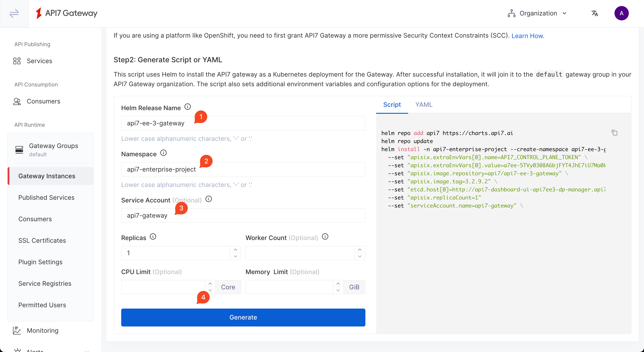This screenshot has width=644, height=352.
Task: Expand the Organization dropdown chevron
Action: coord(564,13)
